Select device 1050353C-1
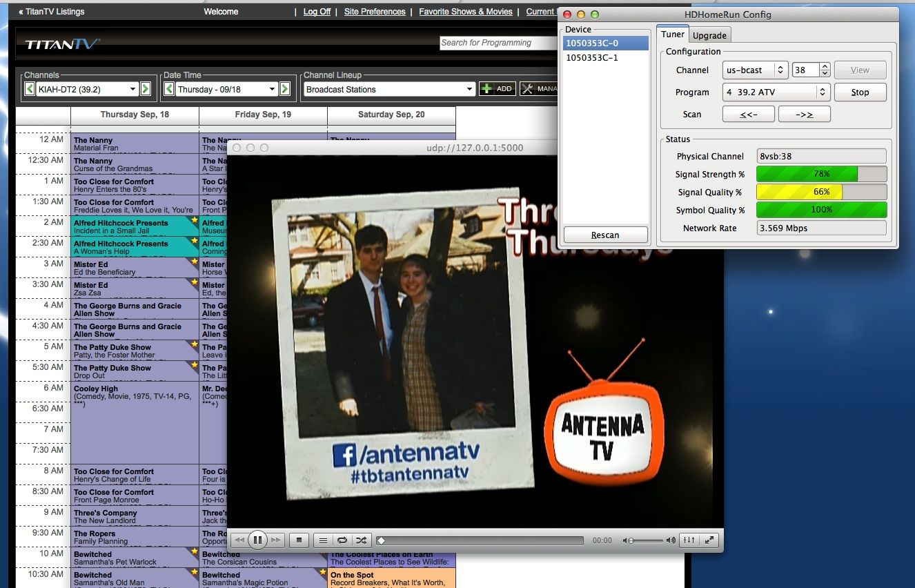Viewport: 915px width, 588px height. point(605,58)
